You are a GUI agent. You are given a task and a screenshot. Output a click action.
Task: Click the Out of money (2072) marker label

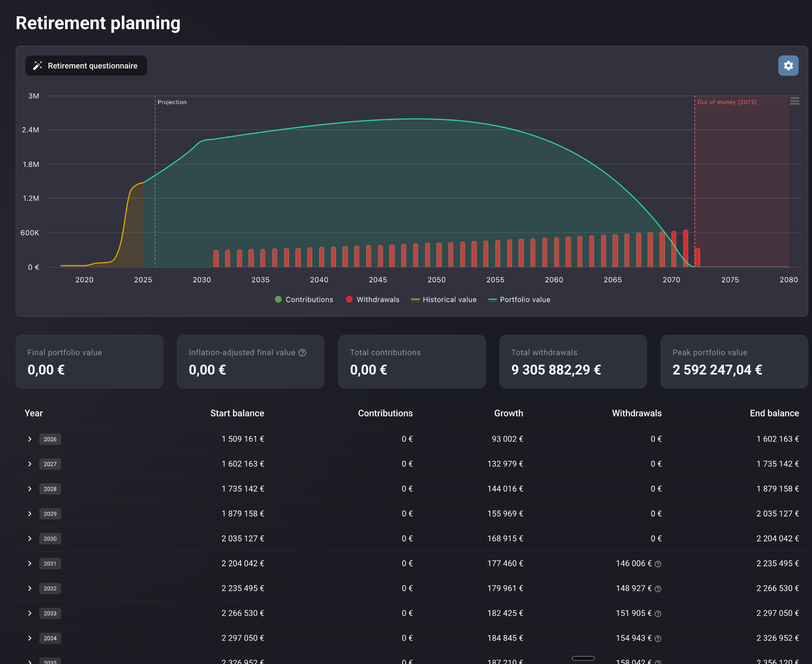727,102
